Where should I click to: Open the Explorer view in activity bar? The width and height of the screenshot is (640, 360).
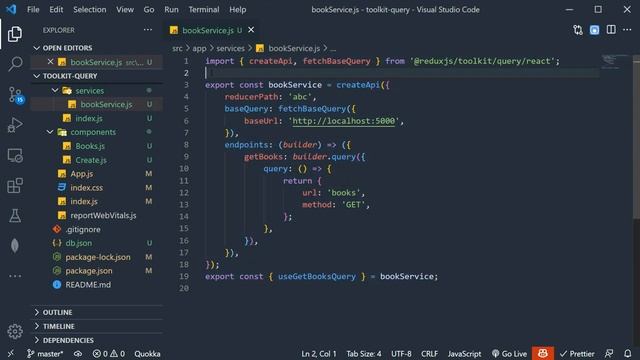click(15, 34)
